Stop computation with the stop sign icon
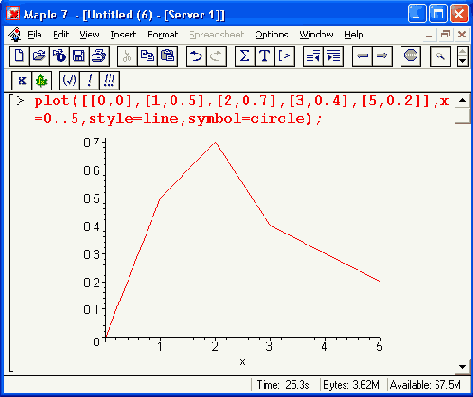Screen dimensions: 473x397 [410, 56]
